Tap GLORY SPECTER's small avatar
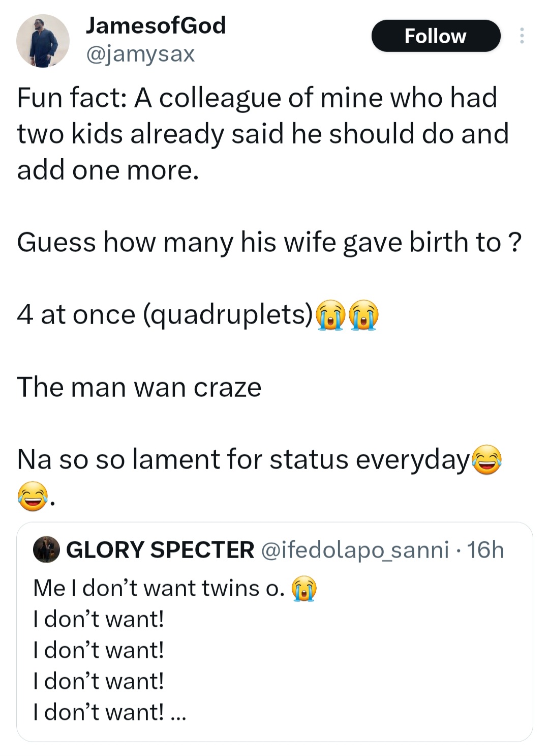This screenshot has height=756, width=549. pyautogui.click(x=46, y=549)
